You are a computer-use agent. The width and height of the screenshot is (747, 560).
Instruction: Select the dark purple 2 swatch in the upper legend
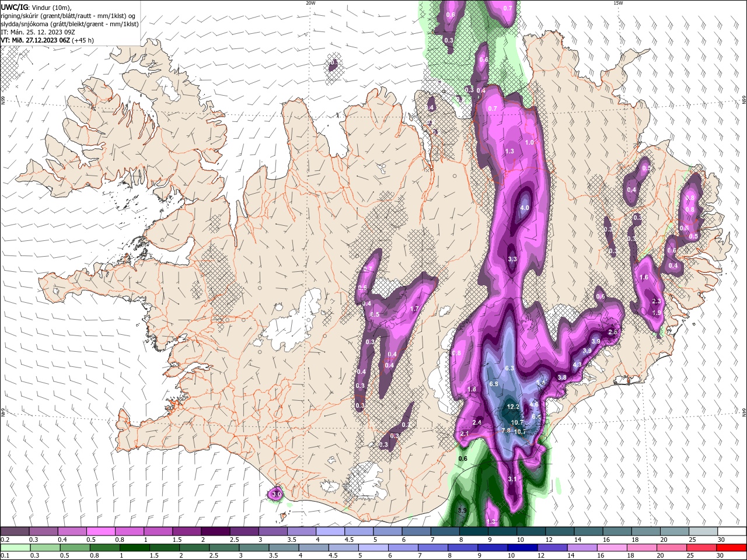click(x=215, y=531)
